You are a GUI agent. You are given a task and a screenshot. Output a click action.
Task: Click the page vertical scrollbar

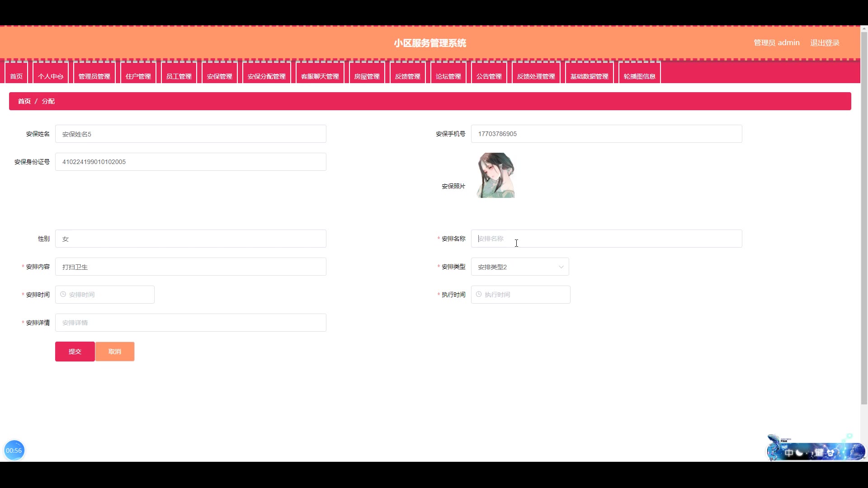click(x=864, y=217)
